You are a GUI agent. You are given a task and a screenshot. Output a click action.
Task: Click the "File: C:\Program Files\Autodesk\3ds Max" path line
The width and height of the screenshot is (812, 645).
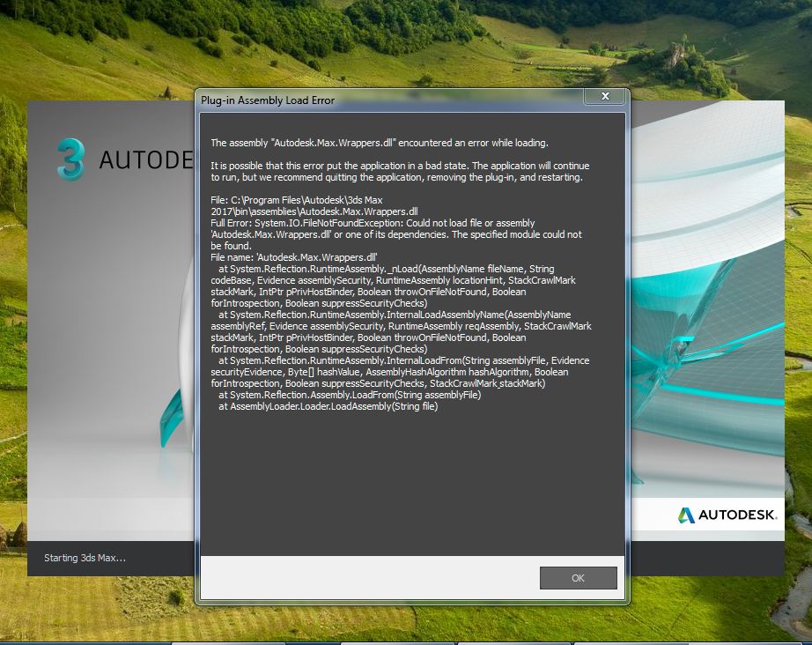coord(297,201)
